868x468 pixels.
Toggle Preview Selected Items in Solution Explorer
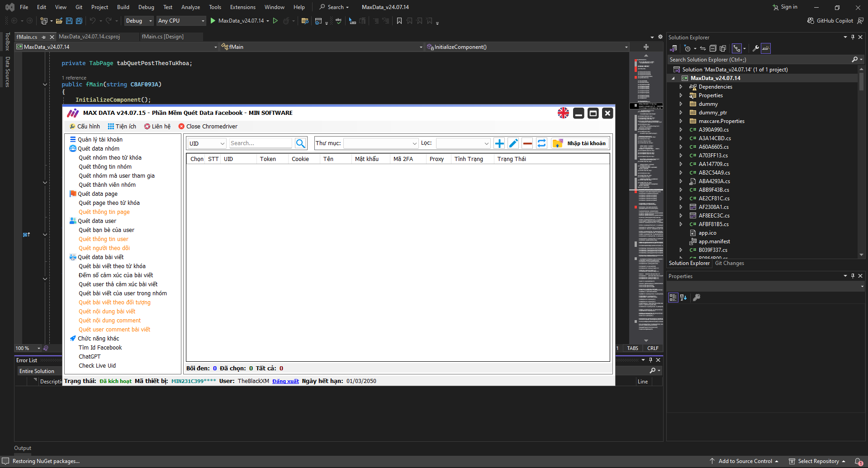tap(766, 48)
